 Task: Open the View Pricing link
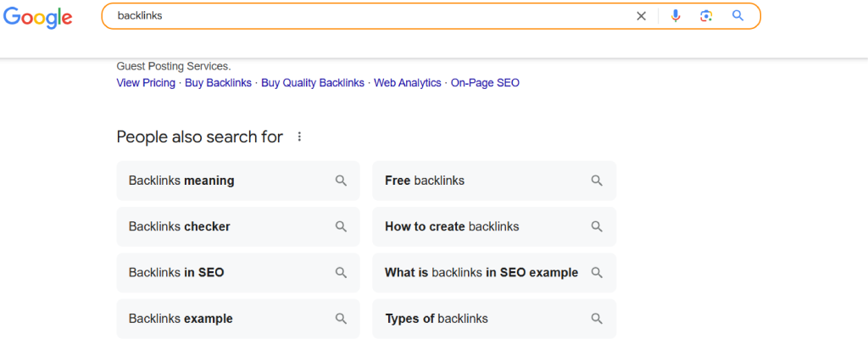(146, 83)
